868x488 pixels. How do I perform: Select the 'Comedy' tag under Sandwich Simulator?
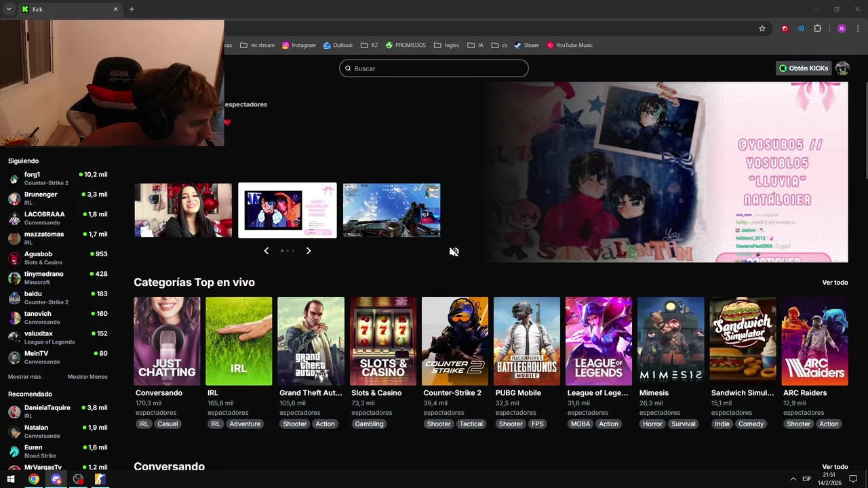coord(751,424)
